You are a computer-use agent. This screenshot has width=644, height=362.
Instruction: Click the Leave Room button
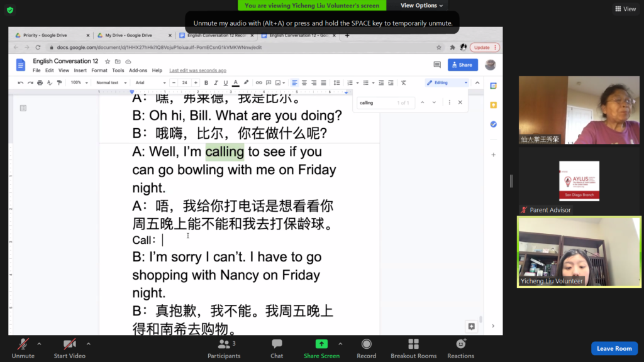(614, 348)
